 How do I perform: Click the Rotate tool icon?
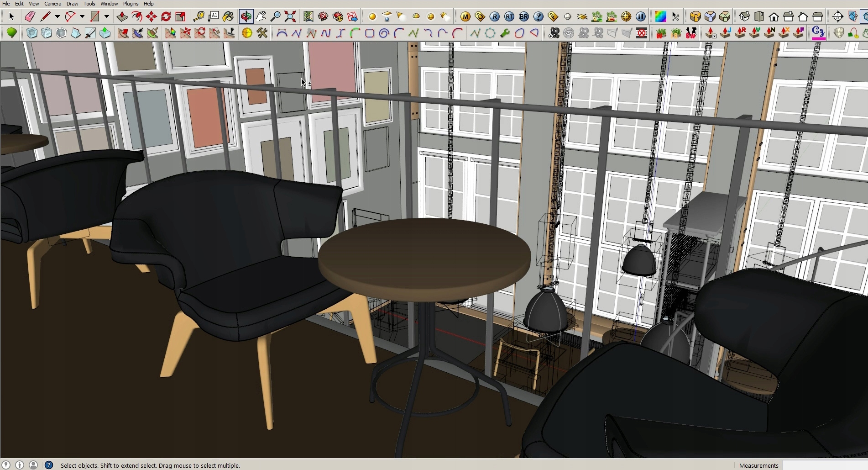click(166, 17)
